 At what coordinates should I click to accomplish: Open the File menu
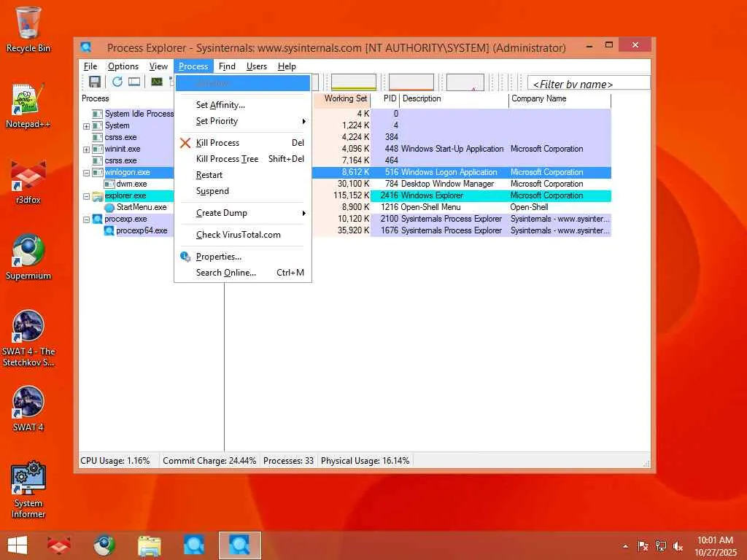click(90, 66)
